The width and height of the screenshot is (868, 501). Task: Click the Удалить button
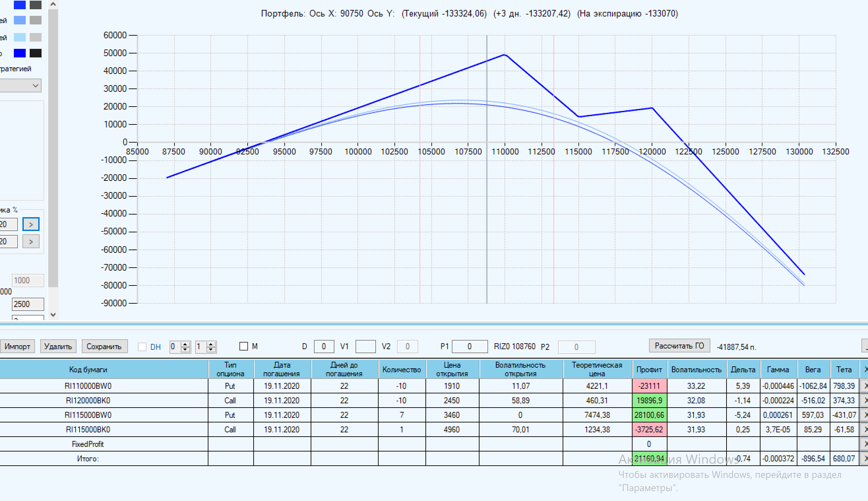tap(58, 346)
